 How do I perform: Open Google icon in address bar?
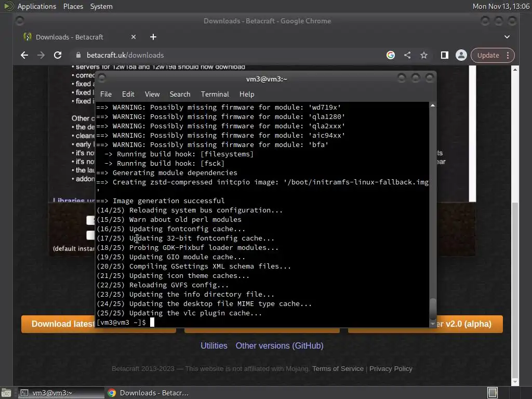pyautogui.click(x=391, y=55)
